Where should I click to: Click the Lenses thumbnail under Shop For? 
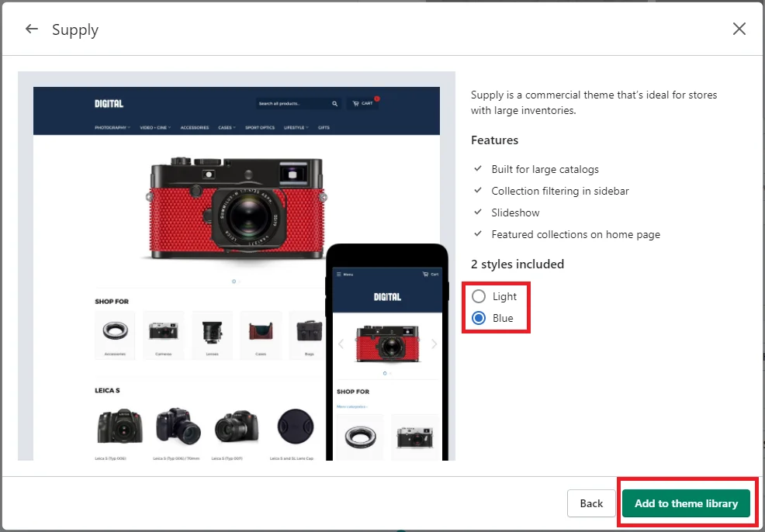pos(212,332)
